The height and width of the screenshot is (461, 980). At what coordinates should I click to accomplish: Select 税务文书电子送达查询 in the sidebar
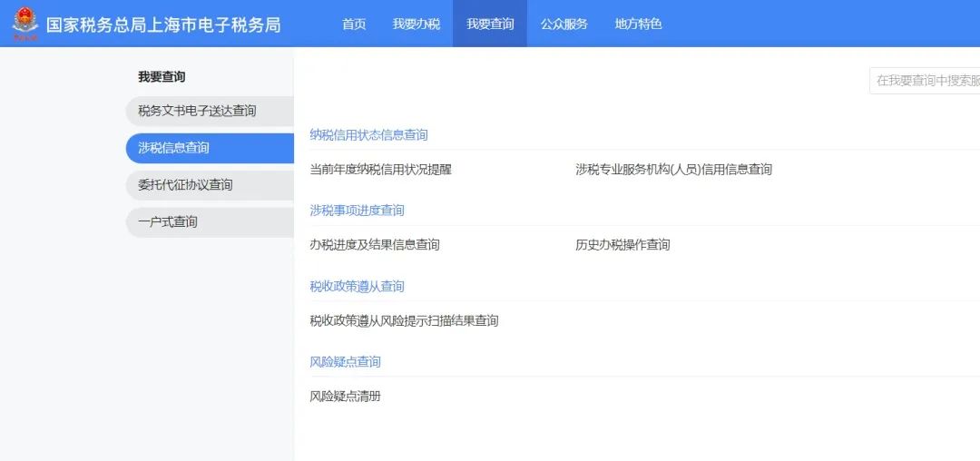coord(198,111)
